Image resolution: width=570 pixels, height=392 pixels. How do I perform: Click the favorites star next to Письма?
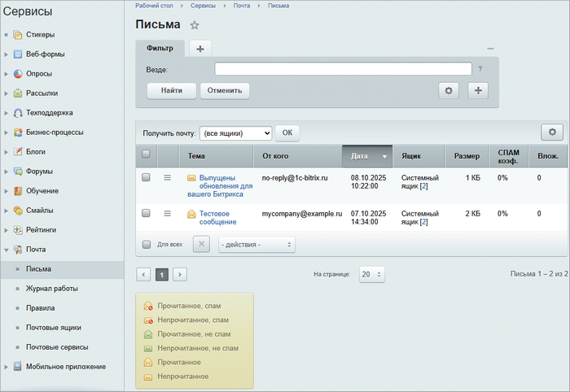coord(195,25)
